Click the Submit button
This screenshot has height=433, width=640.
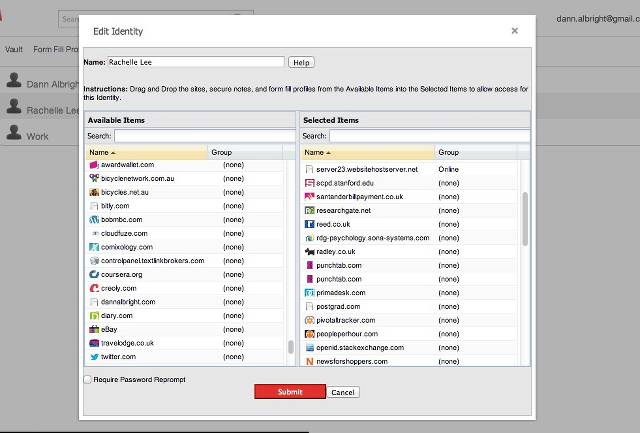coord(290,392)
